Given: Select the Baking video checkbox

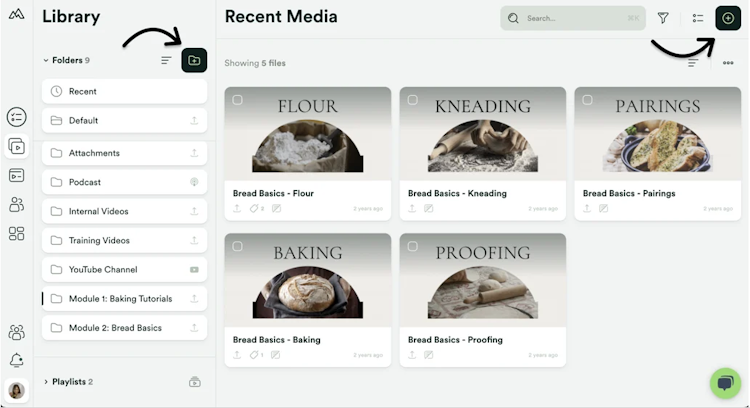Looking at the screenshot, I should click(237, 246).
